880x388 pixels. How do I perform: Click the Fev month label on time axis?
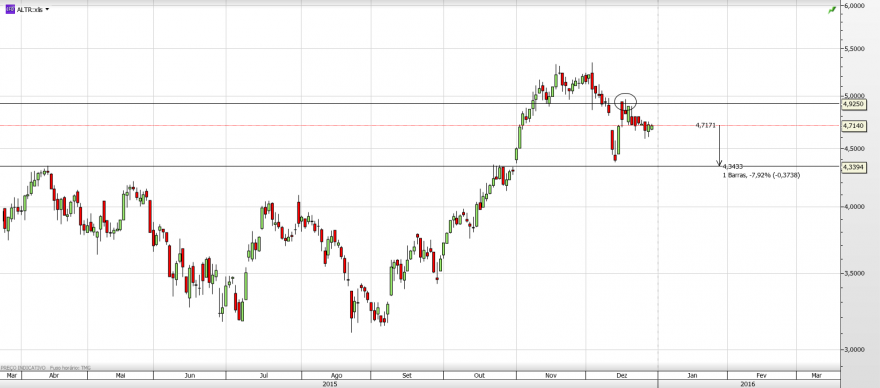[x=762, y=375]
